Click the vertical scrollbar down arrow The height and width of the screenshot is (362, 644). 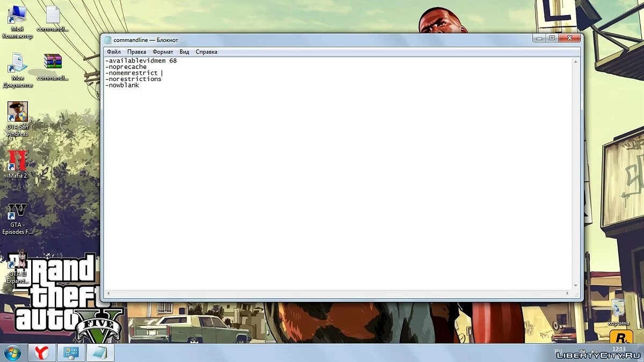click(x=576, y=286)
